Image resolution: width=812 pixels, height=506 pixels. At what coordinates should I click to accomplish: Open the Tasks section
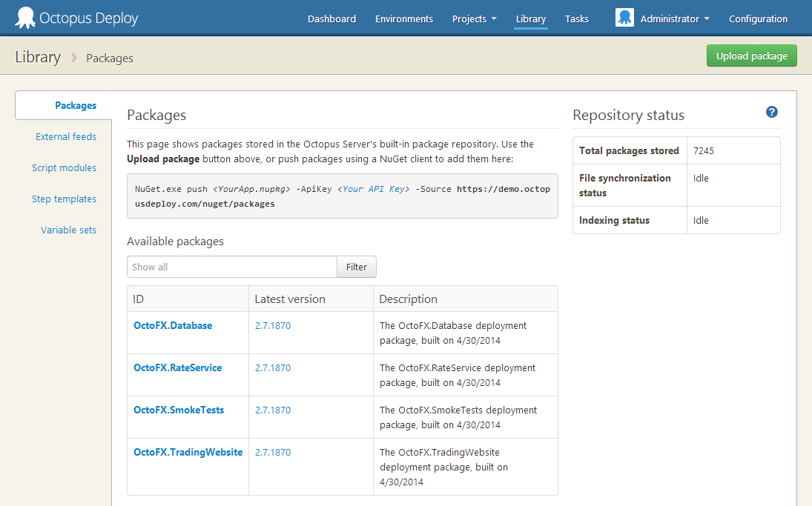coord(576,19)
